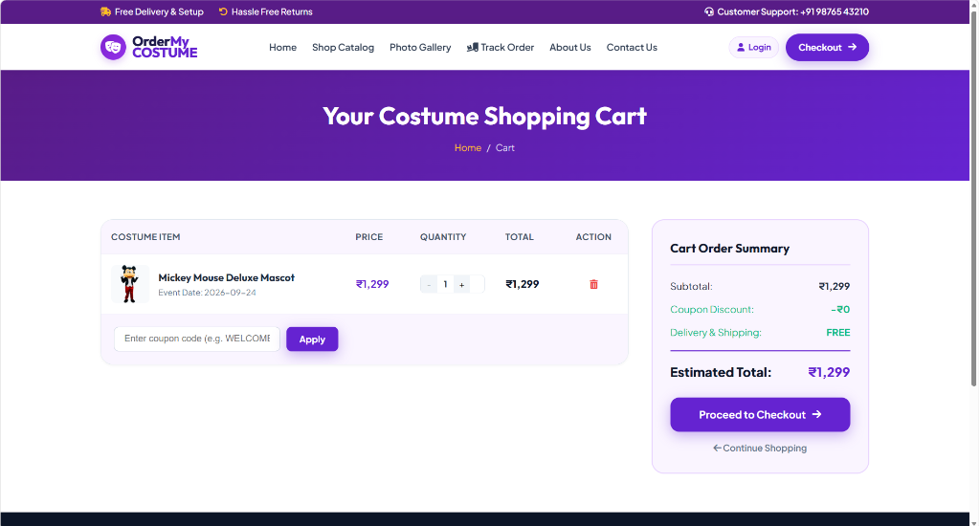Screen dimensions: 980x526
Task: Click arrow icon on Proceed to Checkout
Action: [817, 415]
